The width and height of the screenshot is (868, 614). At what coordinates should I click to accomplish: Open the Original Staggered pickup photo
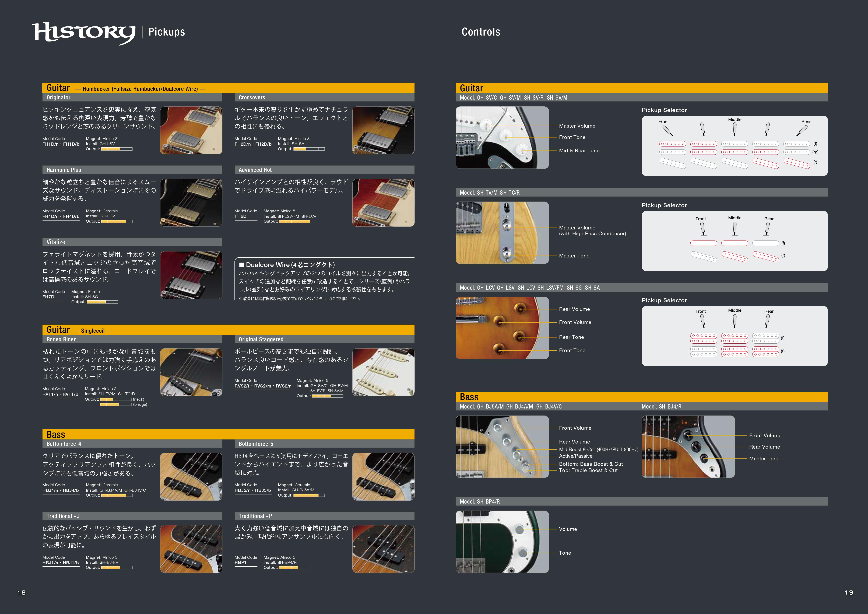tap(383, 372)
